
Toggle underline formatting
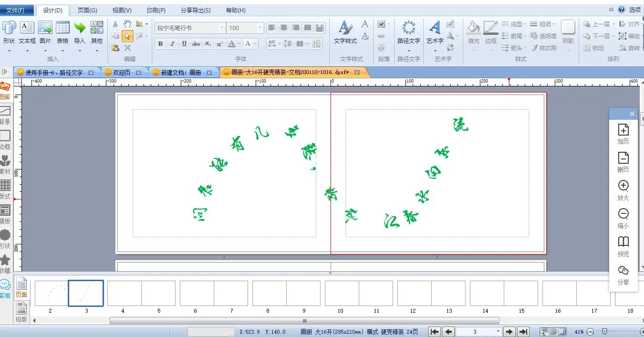(184, 43)
